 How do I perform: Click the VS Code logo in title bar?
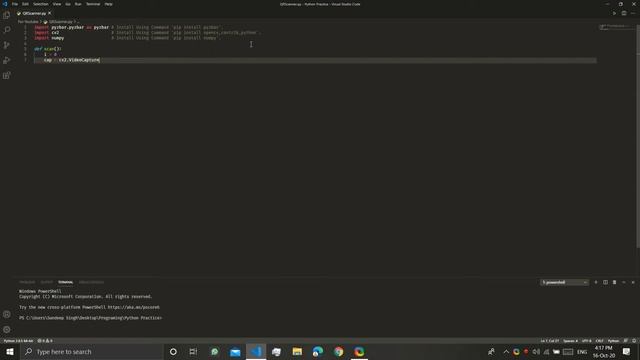click(5, 4)
